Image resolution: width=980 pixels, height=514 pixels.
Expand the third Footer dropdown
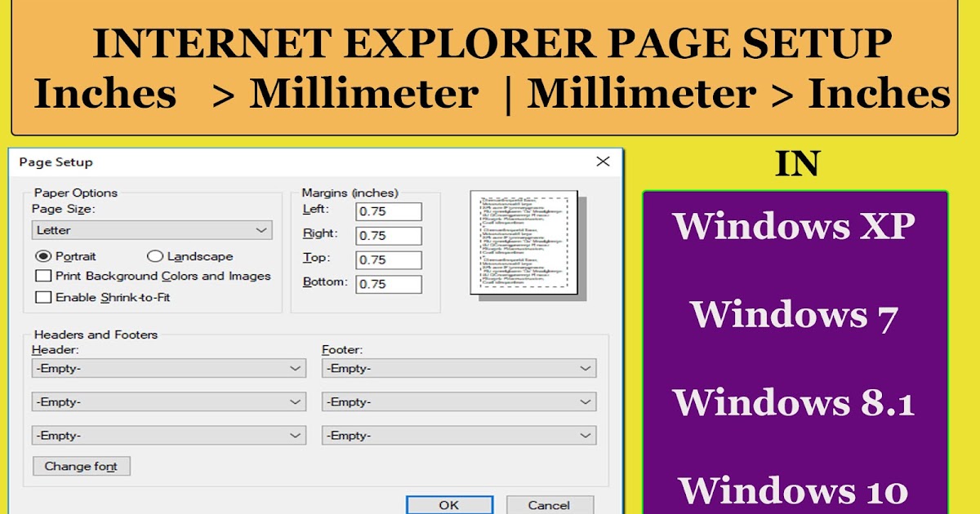[x=457, y=435]
